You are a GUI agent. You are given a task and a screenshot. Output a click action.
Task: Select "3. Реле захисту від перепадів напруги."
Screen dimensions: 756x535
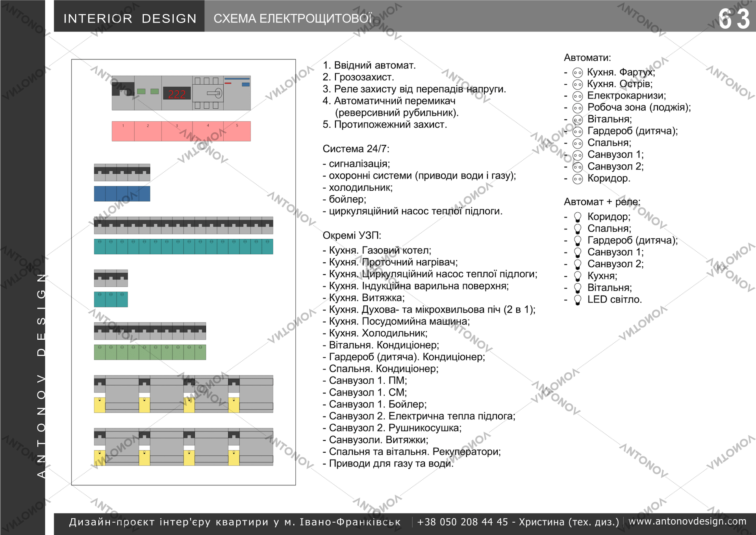pos(414,89)
